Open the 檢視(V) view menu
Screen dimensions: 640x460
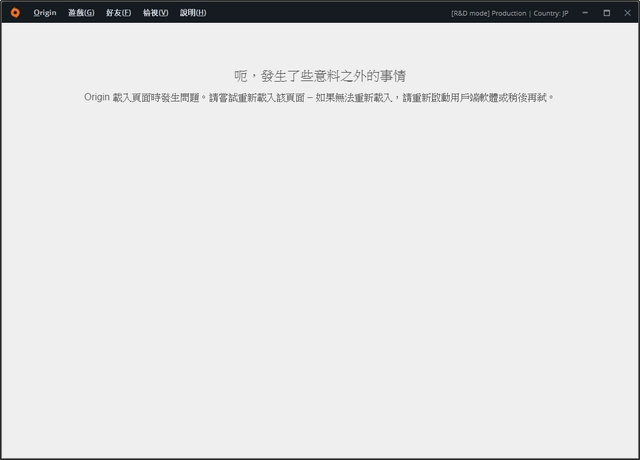click(x=156, y=13)
